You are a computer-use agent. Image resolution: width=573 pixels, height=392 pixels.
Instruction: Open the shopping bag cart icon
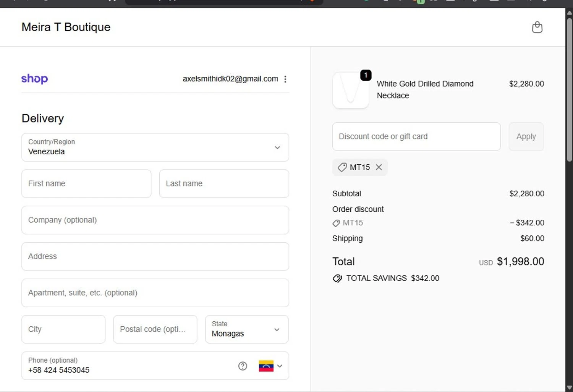pyautogui.click(x=537, y=27)
